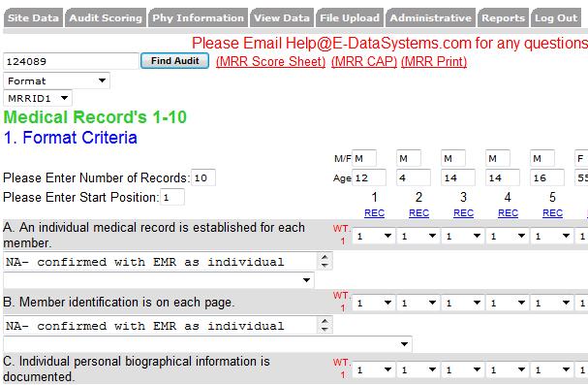The height and width of the screenshot is (385, 588).
Task: Click the M/F field for record 5
Action: pyautogui.click(x=542, y=158)
